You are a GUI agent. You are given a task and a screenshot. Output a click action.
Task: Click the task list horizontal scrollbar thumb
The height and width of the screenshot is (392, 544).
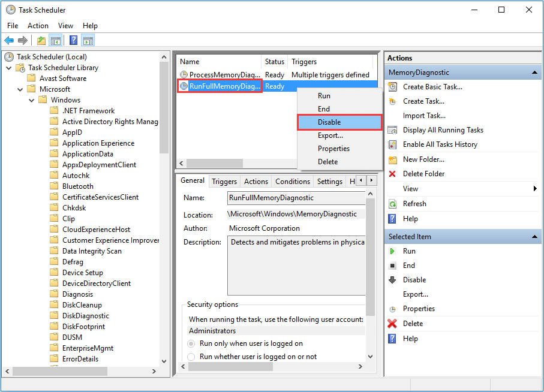(214, 163)
